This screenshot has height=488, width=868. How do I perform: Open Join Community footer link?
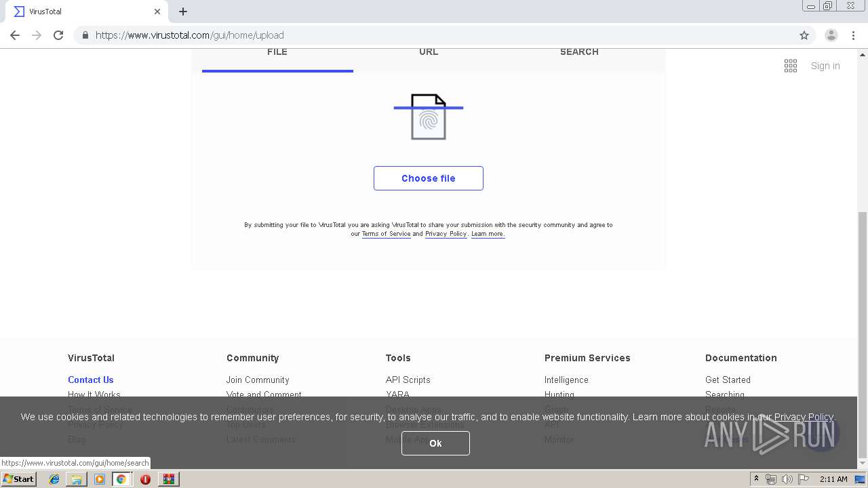(x=258, y=380)
